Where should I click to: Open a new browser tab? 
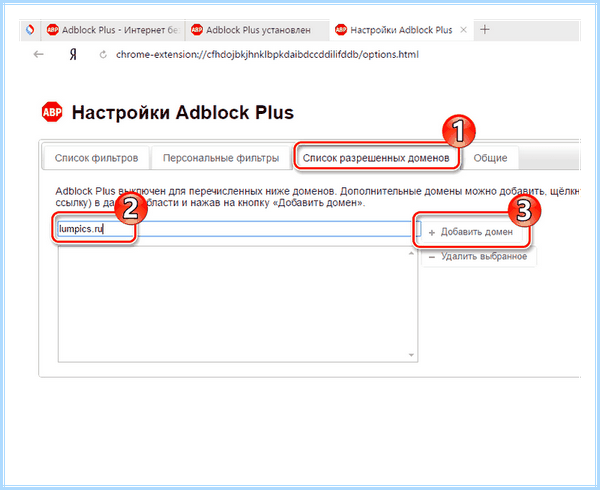click(485, 29)
